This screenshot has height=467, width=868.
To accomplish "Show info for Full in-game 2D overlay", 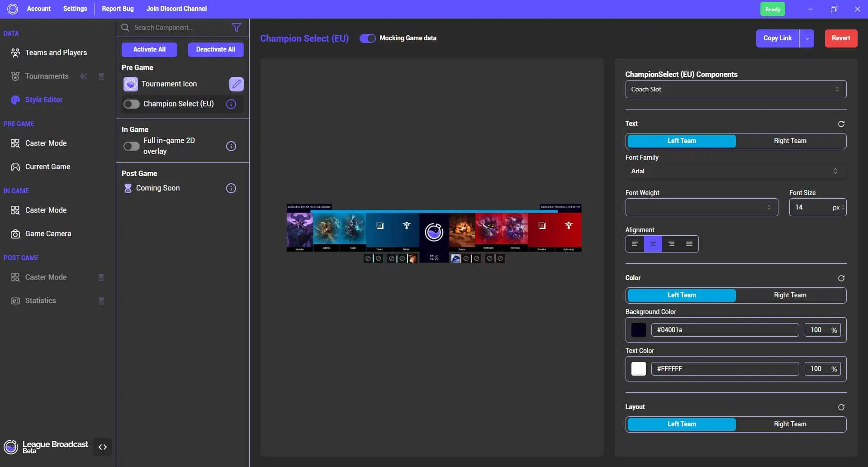I will point(231,146).
